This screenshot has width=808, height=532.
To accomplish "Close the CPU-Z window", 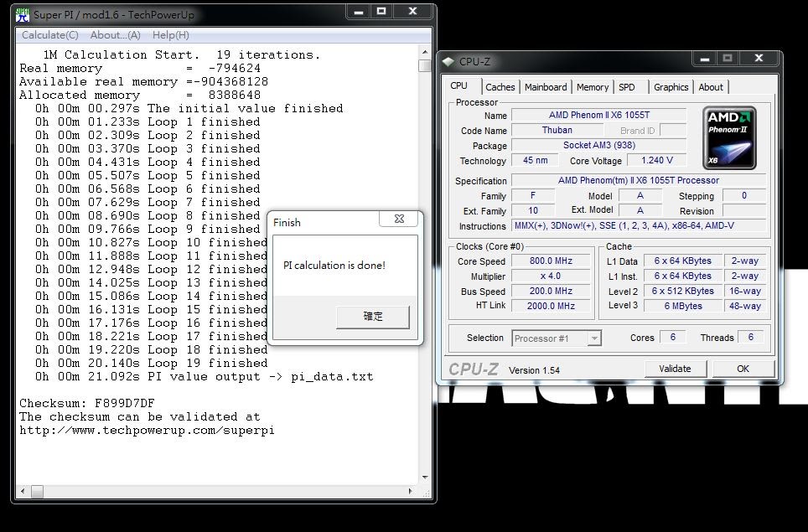I will click(x=759, y=59).
